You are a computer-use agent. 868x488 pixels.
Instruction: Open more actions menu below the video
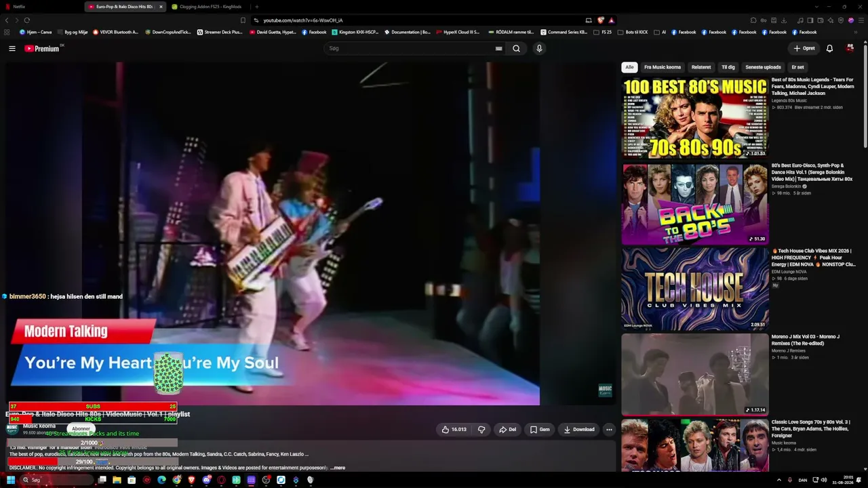tap(609, 429)
